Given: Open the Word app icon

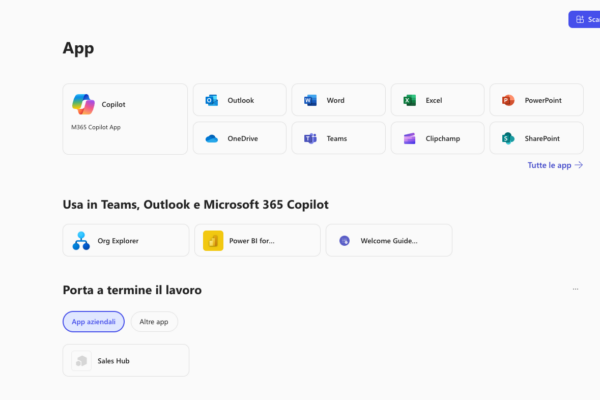Looking at the screenshot, I should pos(310,100).
